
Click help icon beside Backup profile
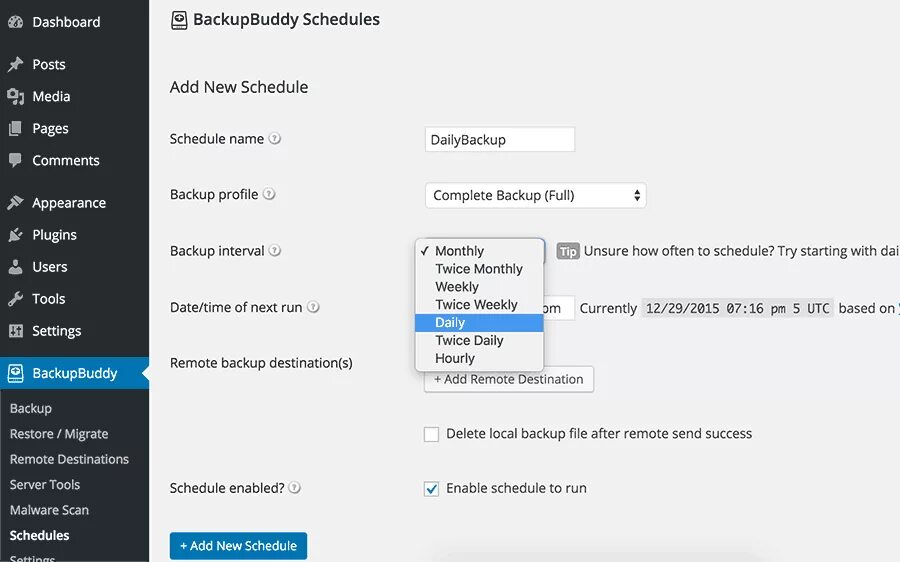[x=269, y=195]
